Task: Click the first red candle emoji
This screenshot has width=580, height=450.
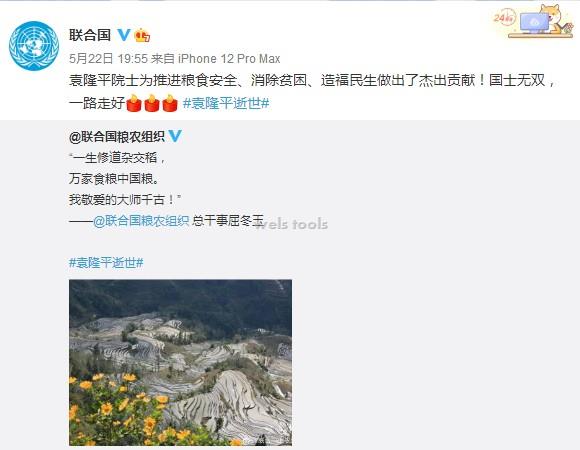Action: pyautogui.click(x=134, y=103)
